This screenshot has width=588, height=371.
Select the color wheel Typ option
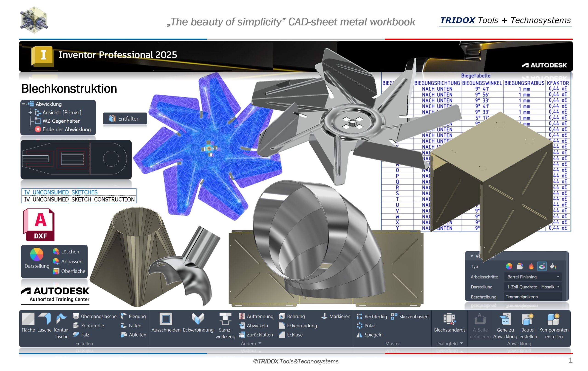509,266
